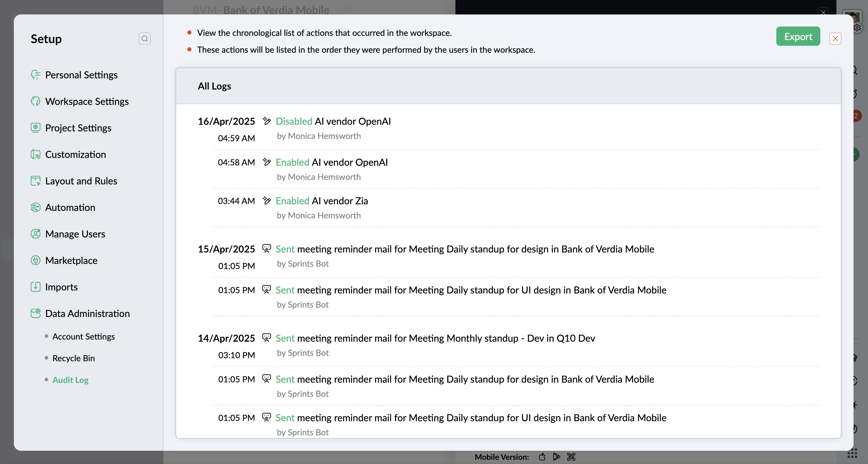Click the Disabled AI vendor OpenAI entry
This screenshot has width=868, height=464.
tap(333, 121)
